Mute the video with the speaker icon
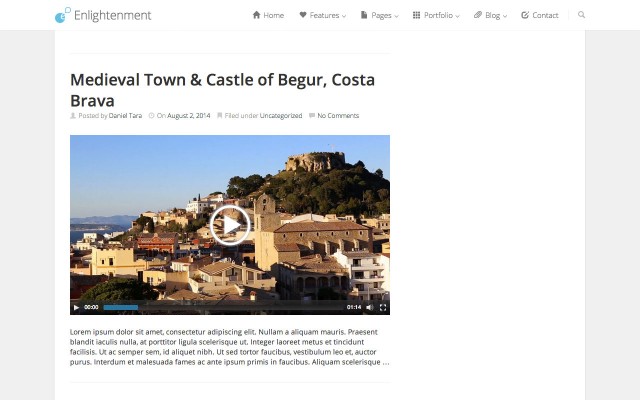The height and width of the screenshot is (400, 640). pyautogui.click(x=369, y=307)
